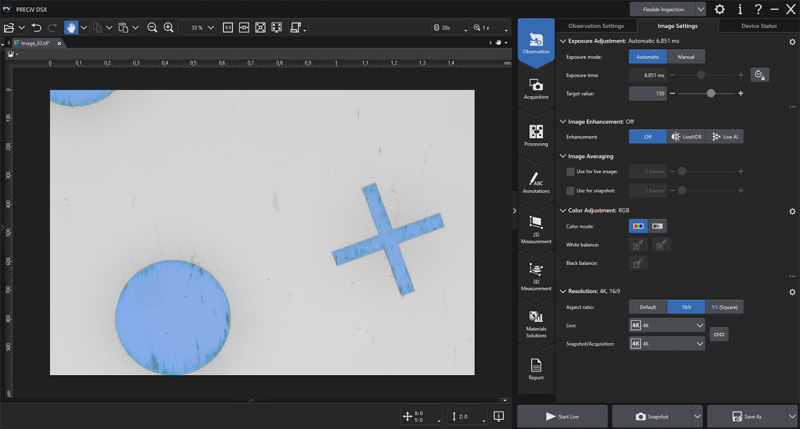The height and width of the screenshot is (429, 800).
Task: Enable averaging 'Use for live image' checkbox
Action: click(570, 172)
